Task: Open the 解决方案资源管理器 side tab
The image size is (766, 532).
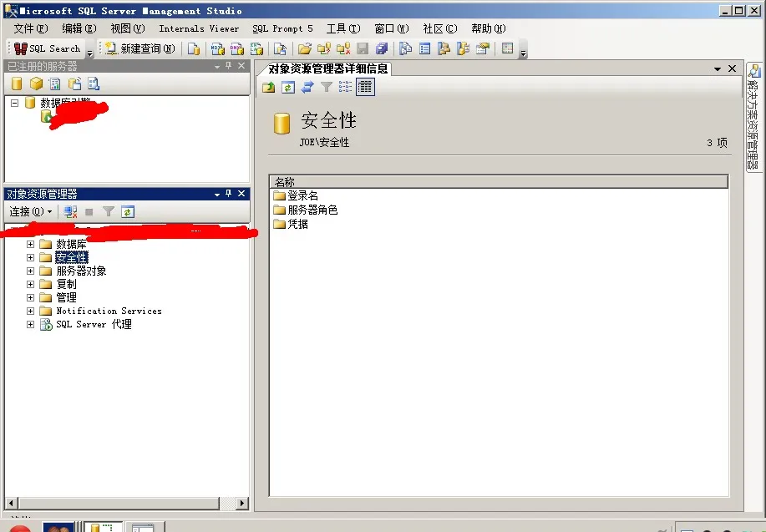Action: click(x=753, y=117)
